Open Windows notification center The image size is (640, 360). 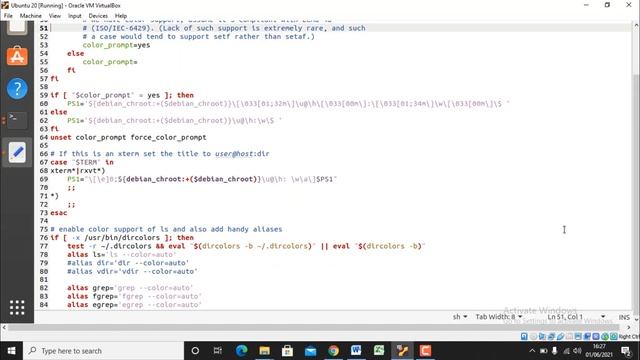click(x=626, y=351)
